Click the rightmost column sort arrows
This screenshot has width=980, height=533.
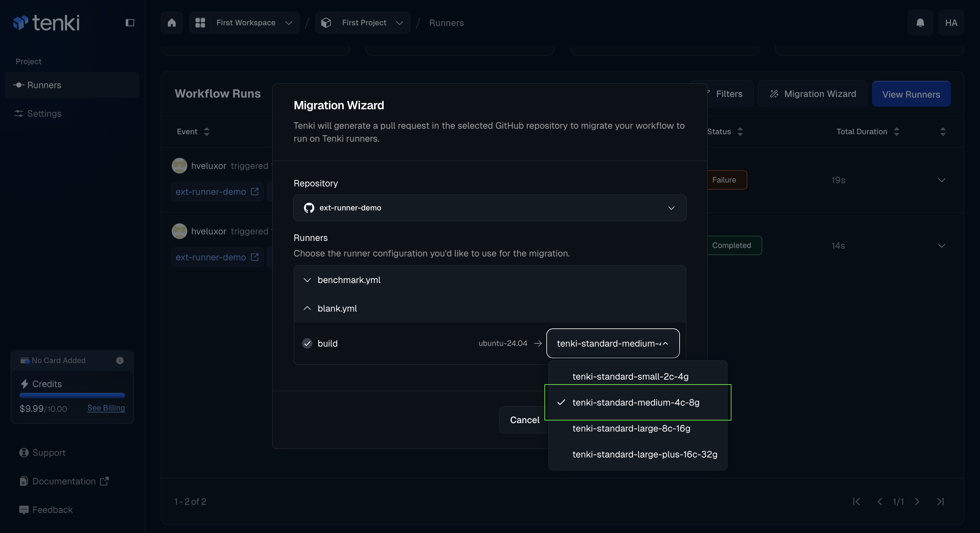pos(943,131)
